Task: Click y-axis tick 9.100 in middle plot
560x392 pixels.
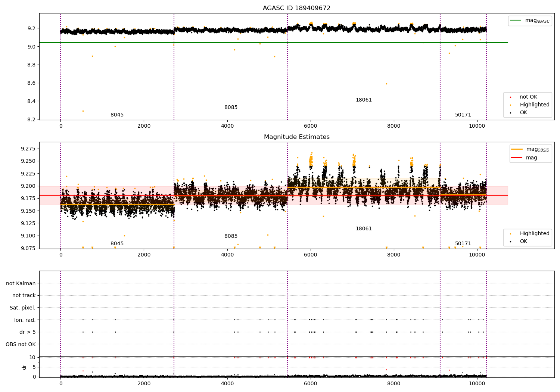Action: [x=29, y=236]
